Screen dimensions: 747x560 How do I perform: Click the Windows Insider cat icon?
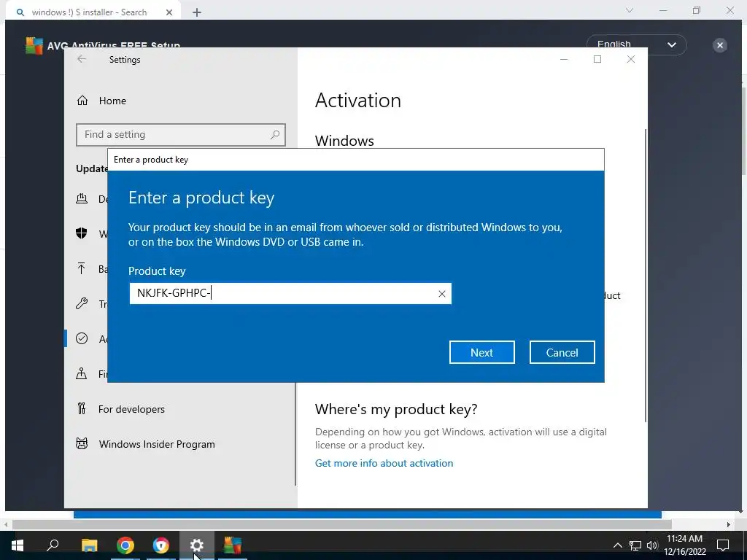pyautogui.click(x=82, y=444)
